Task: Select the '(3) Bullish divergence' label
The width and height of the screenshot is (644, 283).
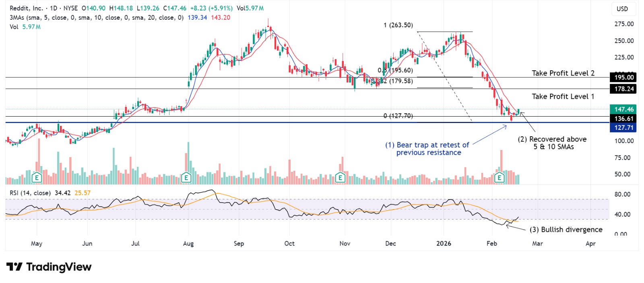Action: (x=566, y=230)
